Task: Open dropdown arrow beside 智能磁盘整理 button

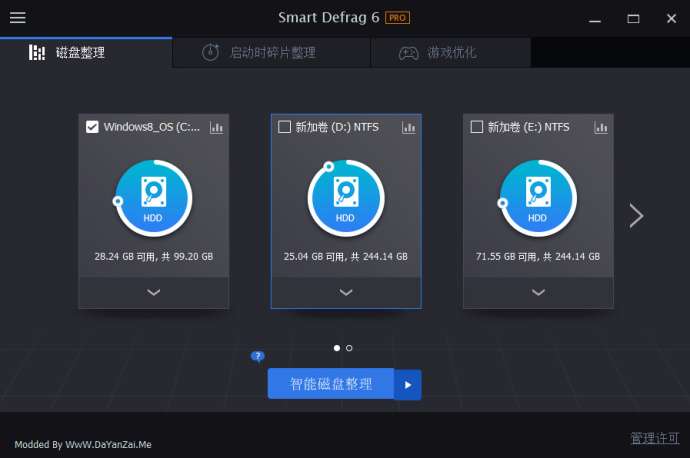Action: pos(408,384)
